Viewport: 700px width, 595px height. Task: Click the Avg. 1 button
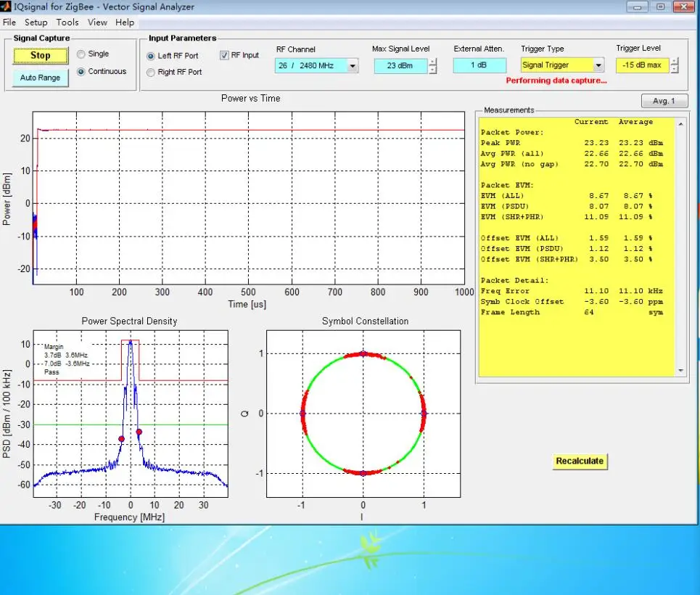tap(664, 101)
